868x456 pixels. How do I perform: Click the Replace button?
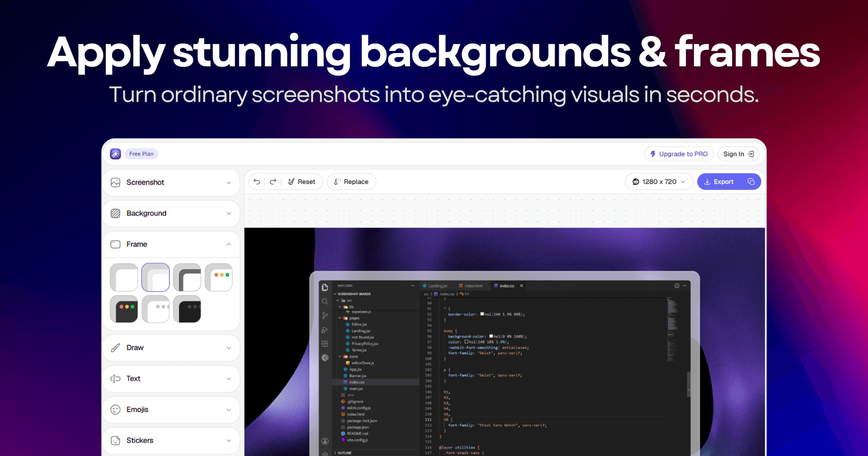click(351, 182)
